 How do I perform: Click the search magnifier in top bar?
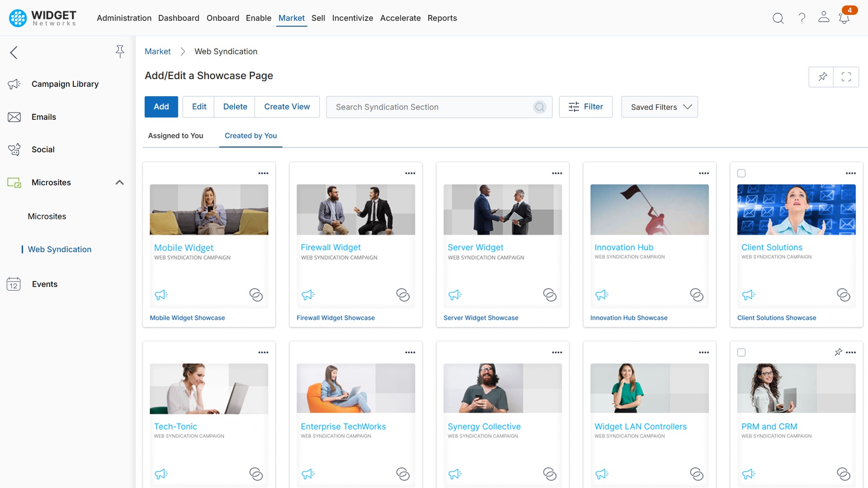[x=778, y=19]
